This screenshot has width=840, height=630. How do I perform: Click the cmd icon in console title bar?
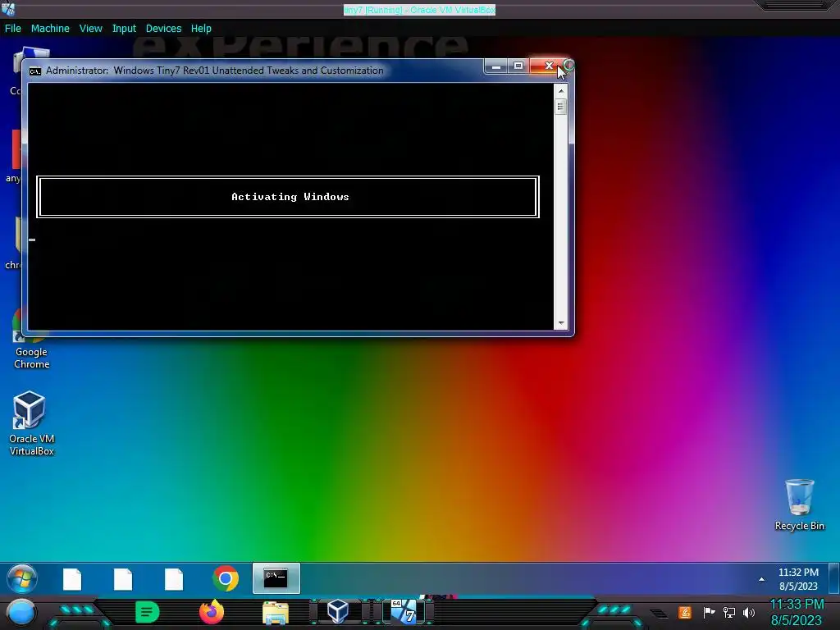34,71
